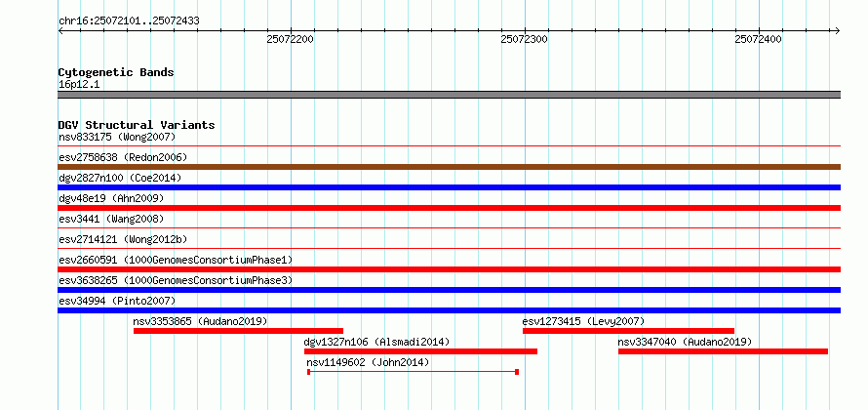Open the nsv1149602 (John2014) label
This screenshot has height=410, width=868.
click(x=368, y=362)
